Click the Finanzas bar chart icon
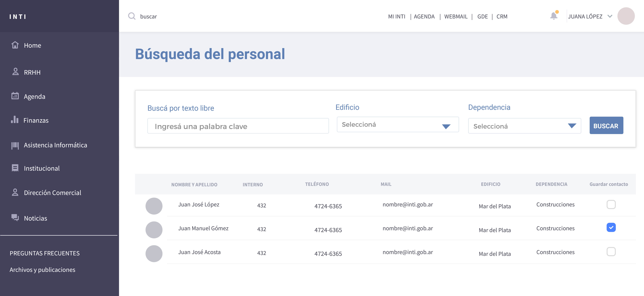The image size is (644, 296). pyautogui.click(x=15, y=120)
